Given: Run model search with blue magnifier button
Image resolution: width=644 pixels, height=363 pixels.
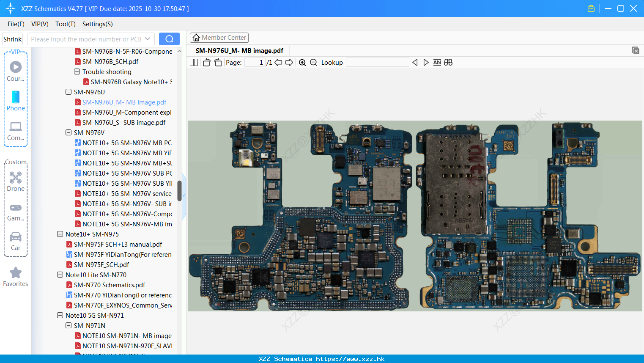Looking at the screenshot, I should (x=169, y=39).
